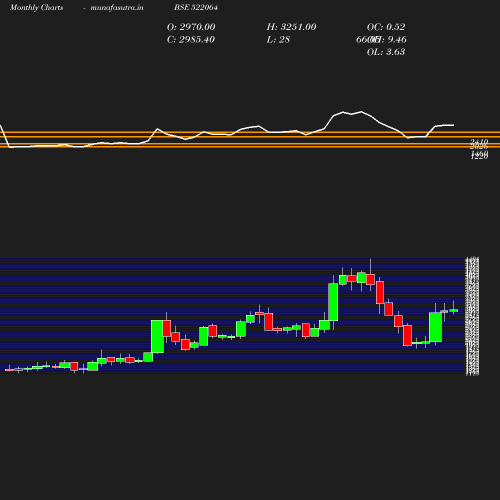500x500 pixels.
Task: Click the close price 'C: 2985.40'
Action: click(x=191, y=39)
